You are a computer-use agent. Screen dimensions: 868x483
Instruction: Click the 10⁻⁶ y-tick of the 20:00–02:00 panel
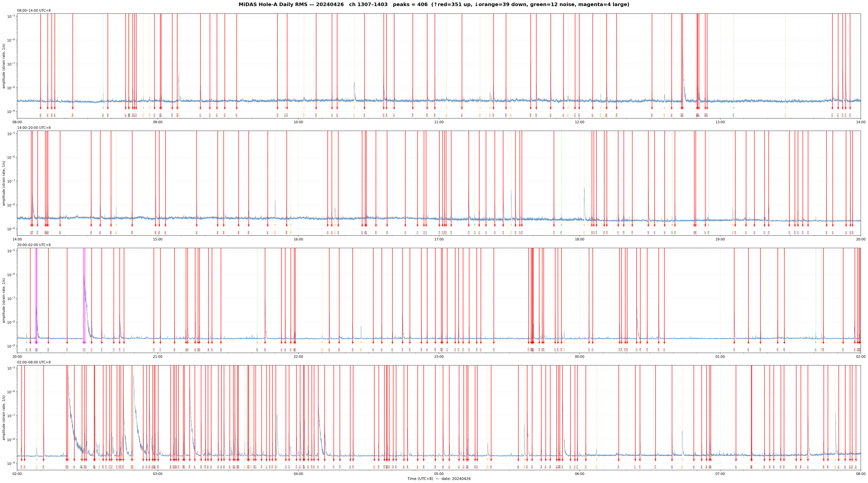coord(11,275)
